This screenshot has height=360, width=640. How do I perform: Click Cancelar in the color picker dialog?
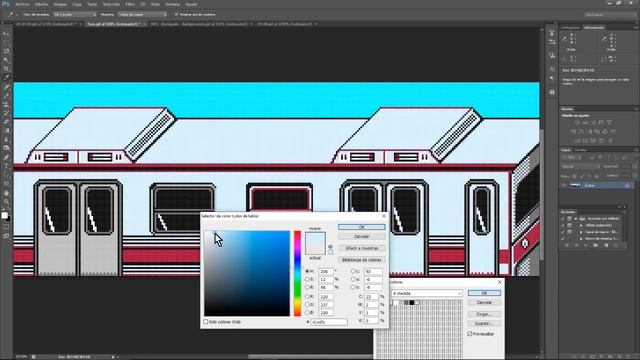(x=361, y=236)
